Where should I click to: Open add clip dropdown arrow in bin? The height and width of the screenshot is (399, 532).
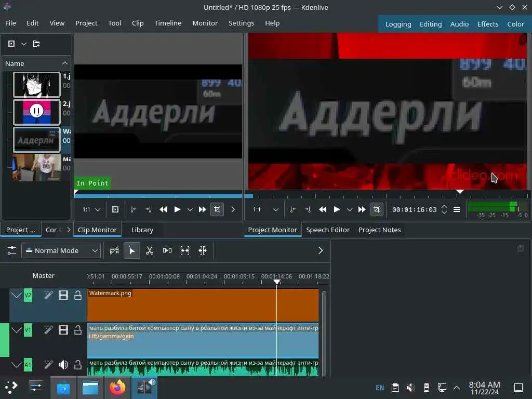23,44
